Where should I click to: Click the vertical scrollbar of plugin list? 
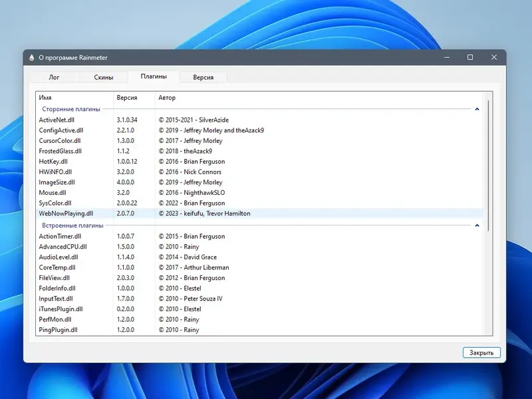tap(489, 166)
